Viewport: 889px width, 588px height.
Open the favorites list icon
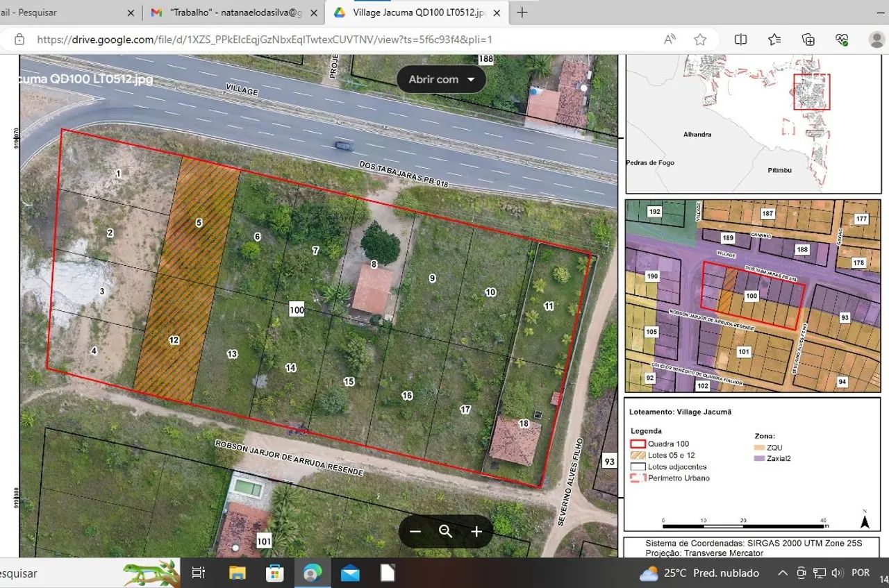coord(774,40)
